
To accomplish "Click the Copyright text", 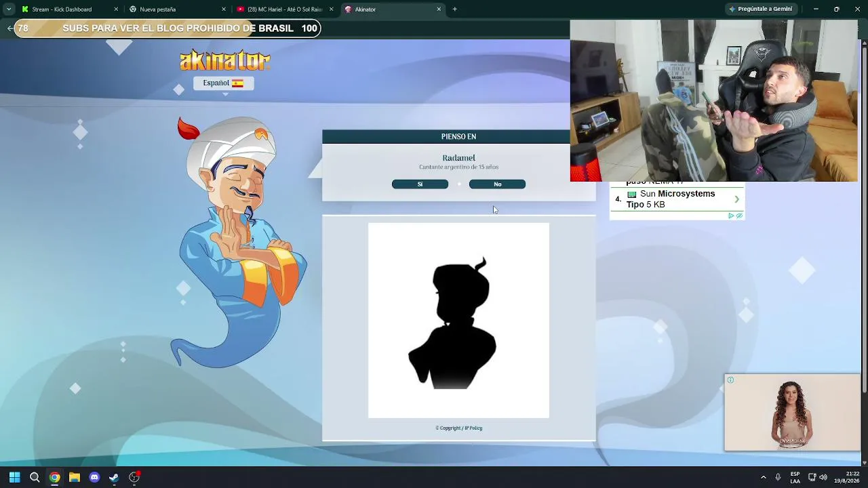I will [x=450, y=428].
